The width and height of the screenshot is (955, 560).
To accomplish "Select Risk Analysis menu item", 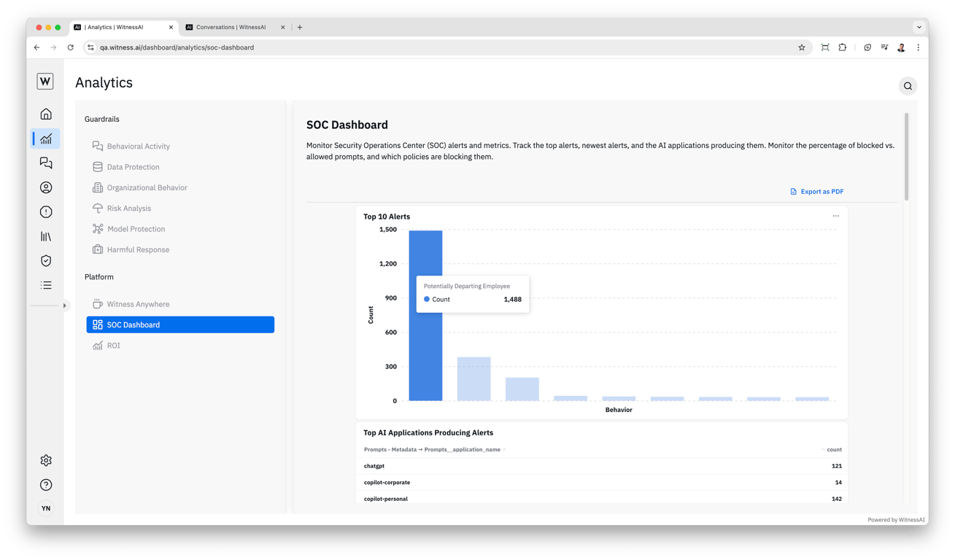I will 129,209.
